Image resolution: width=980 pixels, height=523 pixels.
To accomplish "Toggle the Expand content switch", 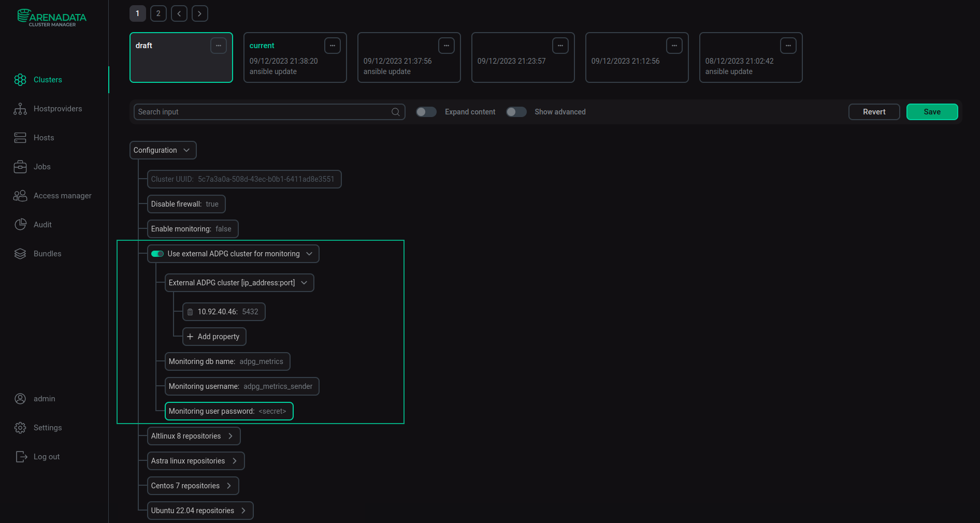I will pos(426,112).
